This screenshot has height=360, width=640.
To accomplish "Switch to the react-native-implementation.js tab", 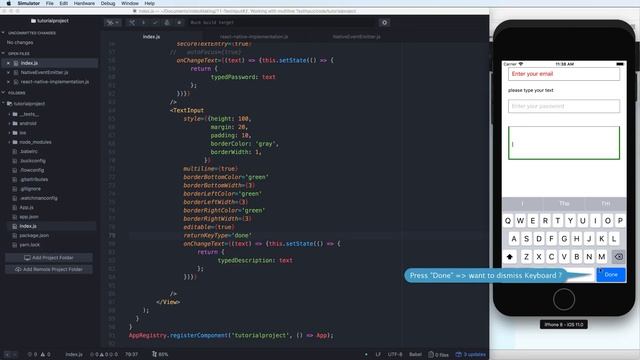I will click(x=253, y=37).
